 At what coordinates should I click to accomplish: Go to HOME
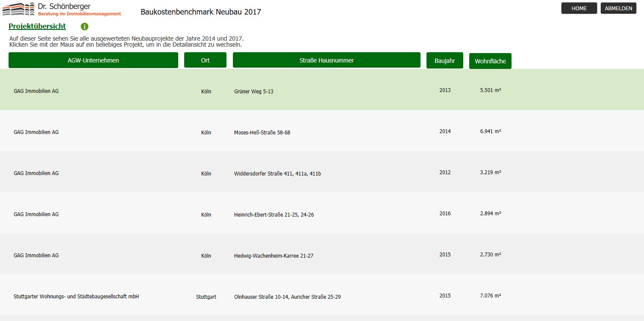579,9
